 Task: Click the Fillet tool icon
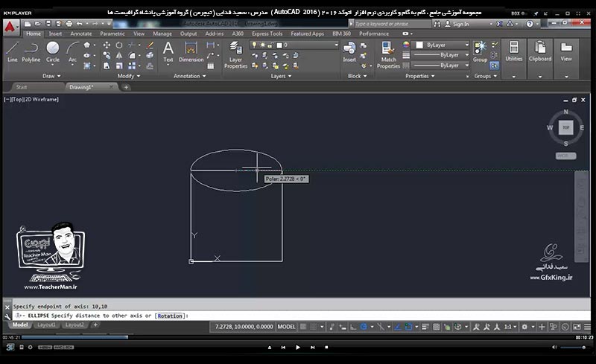132,56
